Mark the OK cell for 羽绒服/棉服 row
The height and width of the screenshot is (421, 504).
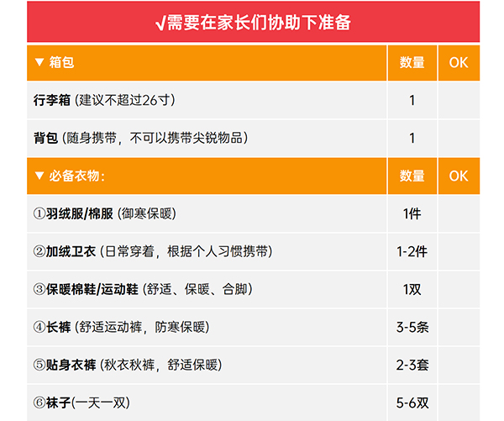point(458,213)
